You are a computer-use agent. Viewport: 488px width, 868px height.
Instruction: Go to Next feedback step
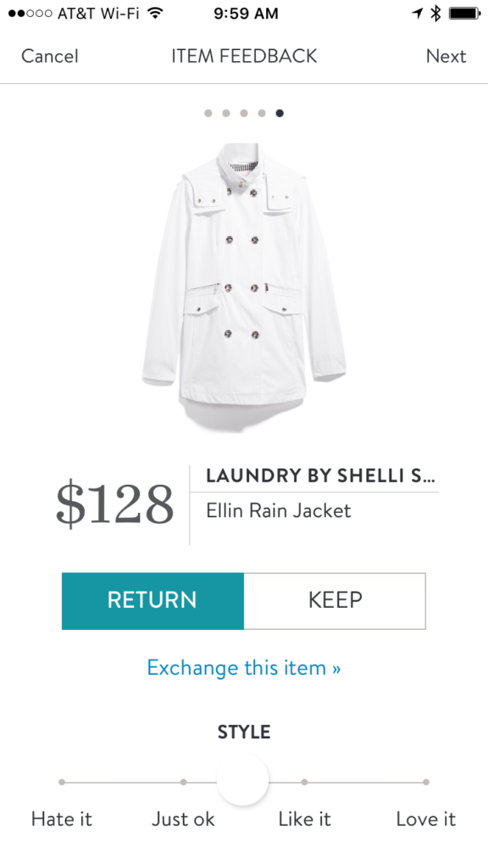pyautogui.click(x=446, y=56)
